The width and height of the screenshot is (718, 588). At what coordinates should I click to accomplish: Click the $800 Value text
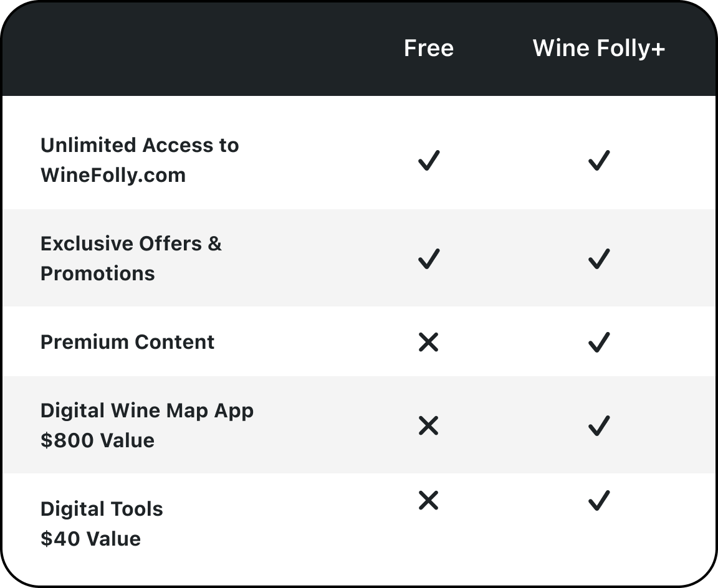[97, 440]
